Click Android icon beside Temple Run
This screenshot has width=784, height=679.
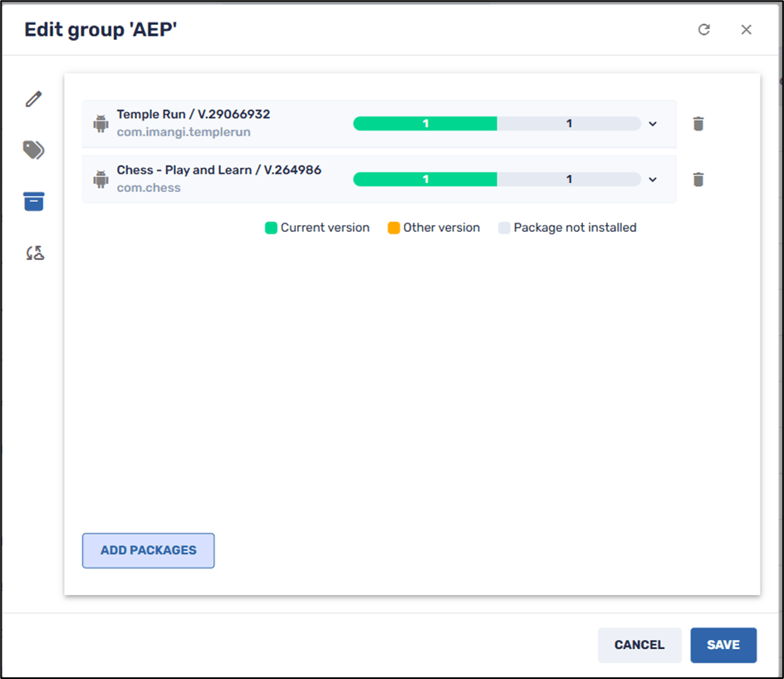tap(101, 124)
